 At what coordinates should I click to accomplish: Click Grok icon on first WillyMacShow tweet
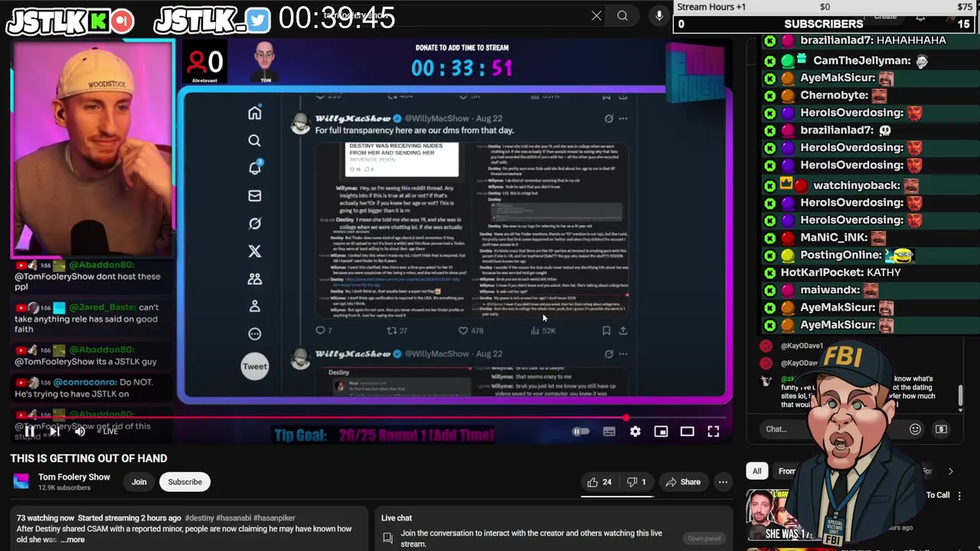[x=609, y=119]
